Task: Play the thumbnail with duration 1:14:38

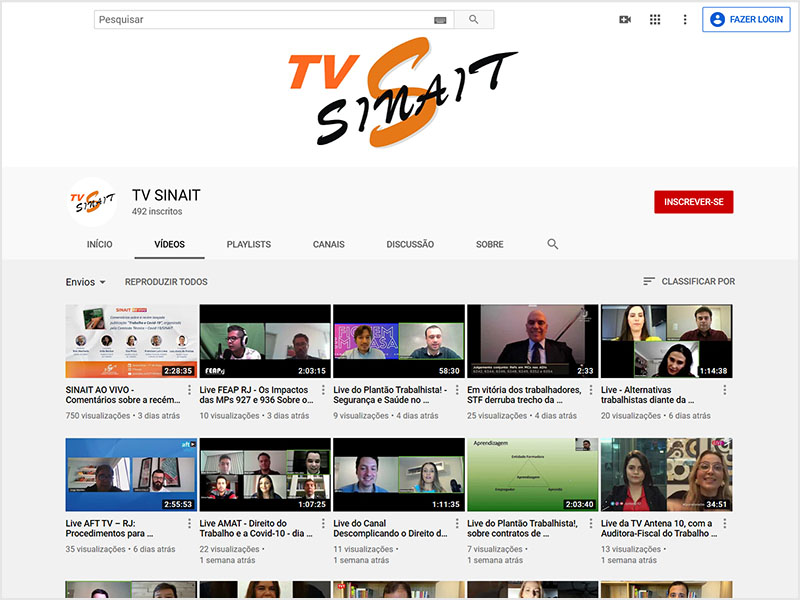Action: [x=666, y=341]
